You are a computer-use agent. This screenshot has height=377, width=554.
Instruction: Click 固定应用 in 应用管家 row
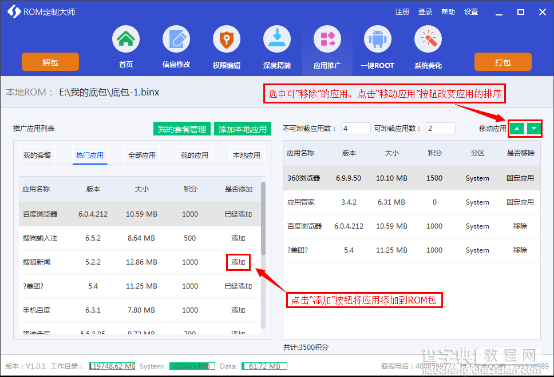[x=520, y=202]
